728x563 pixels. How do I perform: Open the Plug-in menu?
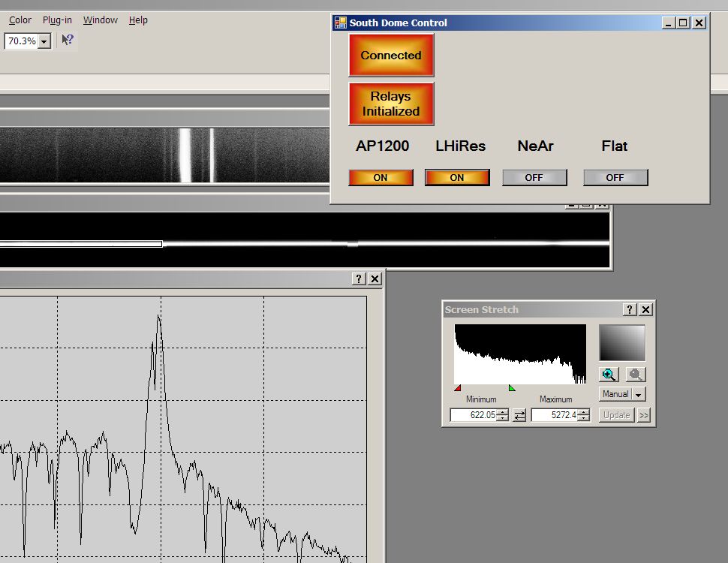(x=57, y=20)
